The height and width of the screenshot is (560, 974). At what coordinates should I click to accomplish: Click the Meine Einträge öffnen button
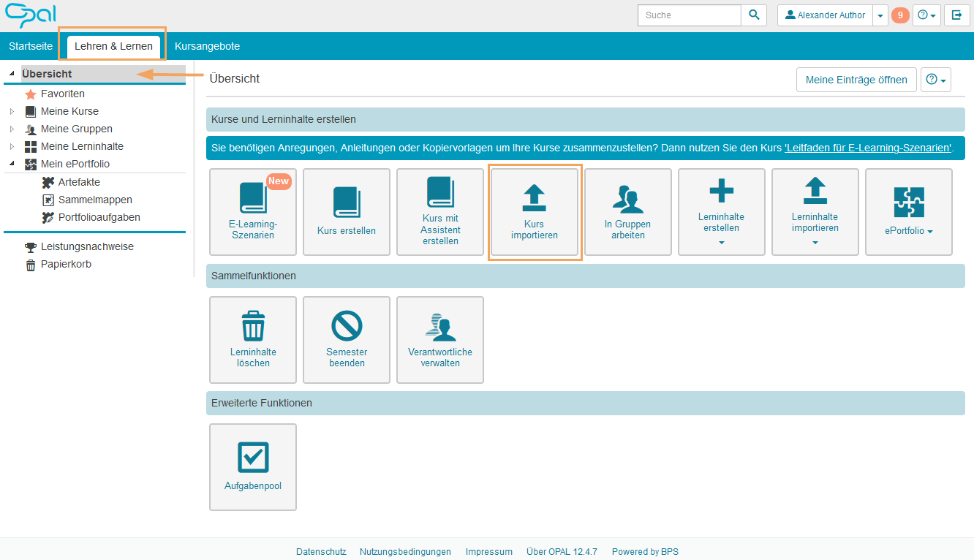pyautogui.click(x=856, y=80)
